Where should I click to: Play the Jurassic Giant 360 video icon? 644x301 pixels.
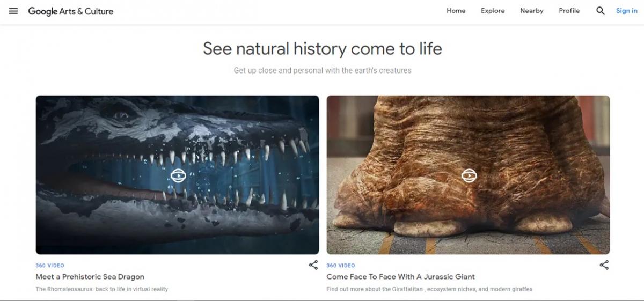[469, 175]
